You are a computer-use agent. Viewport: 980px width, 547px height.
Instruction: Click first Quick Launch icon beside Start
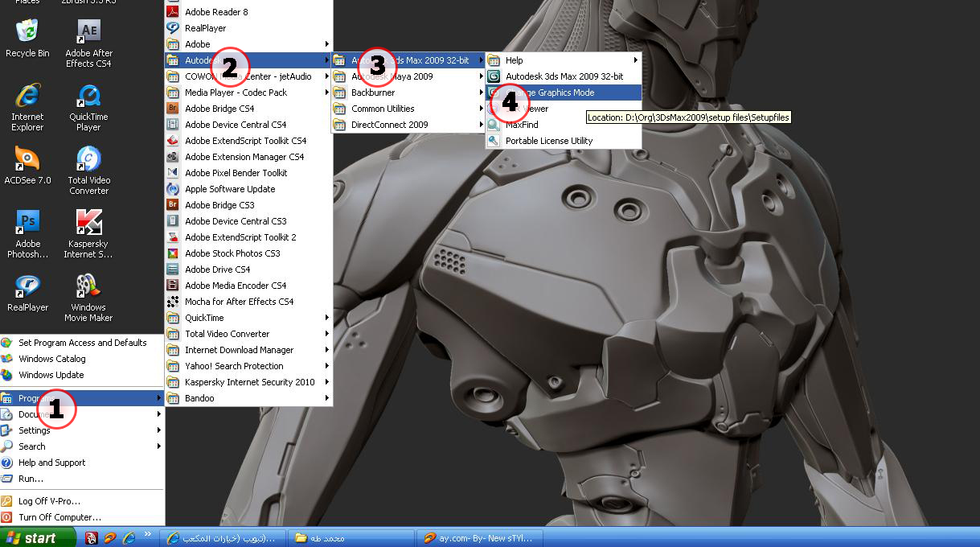point(92,537)
